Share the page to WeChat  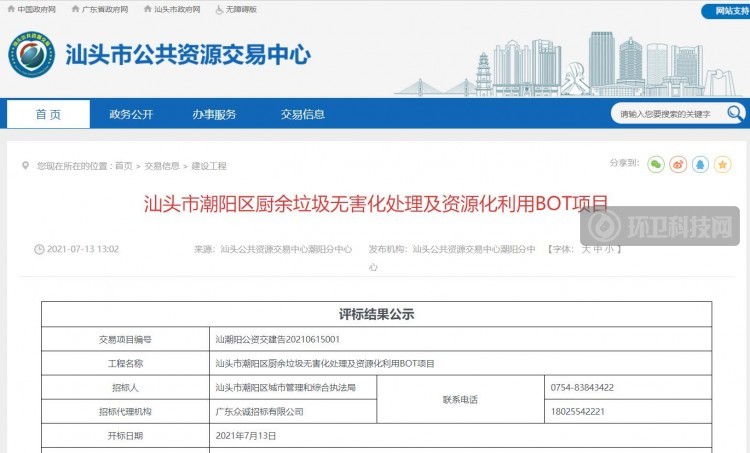(x=655, y=164)
